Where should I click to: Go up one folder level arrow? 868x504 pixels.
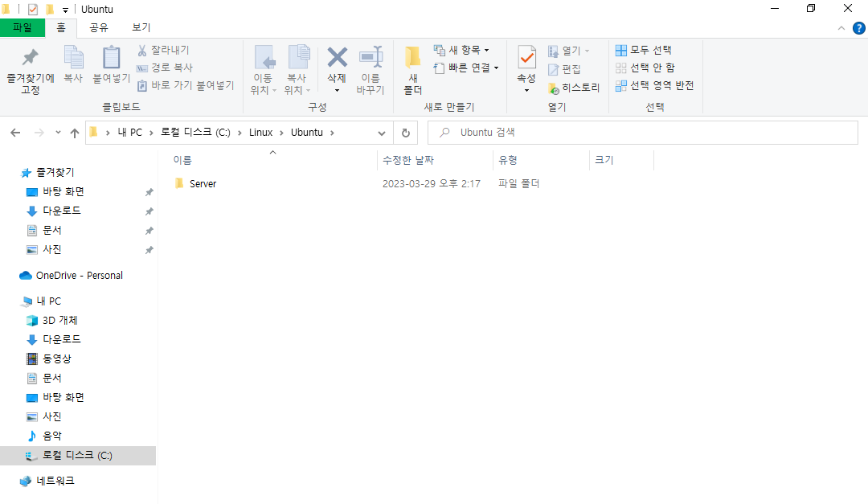75,133
